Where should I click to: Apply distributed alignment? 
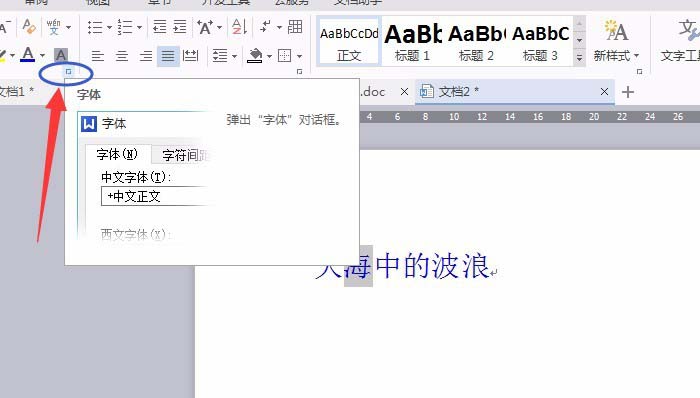[191, 56]
